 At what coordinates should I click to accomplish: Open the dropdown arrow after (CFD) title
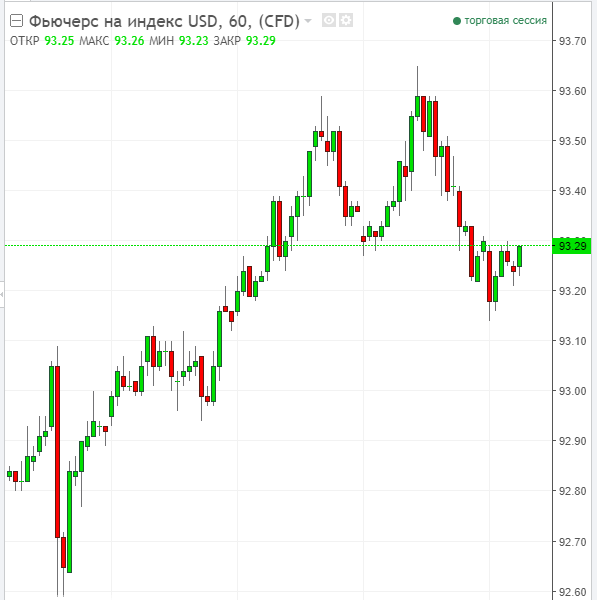tap(308, 21)
